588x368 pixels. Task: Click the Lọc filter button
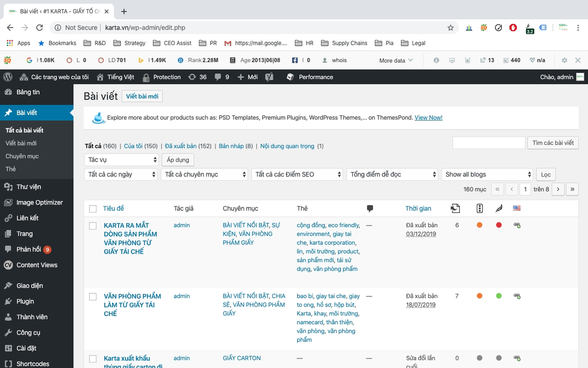pyautogui.click(x=546, y=174)
